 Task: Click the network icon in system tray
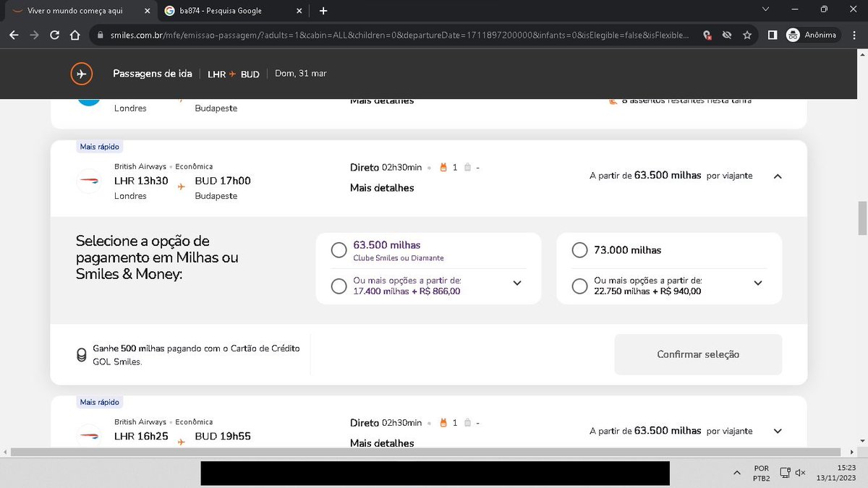coord(784,473)
